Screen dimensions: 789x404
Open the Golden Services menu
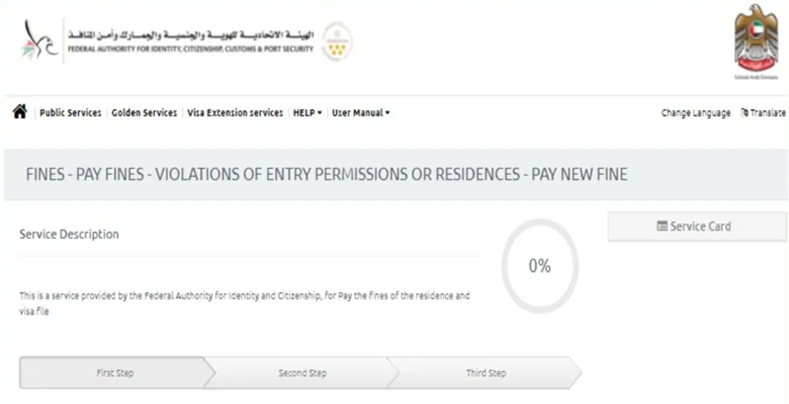(144, 113)
